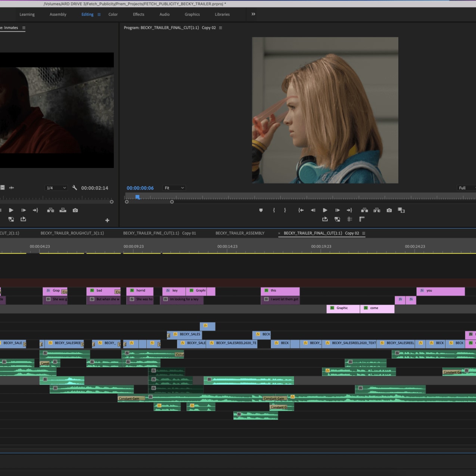Open the 1/4 playback resolution dropdown

56,188
